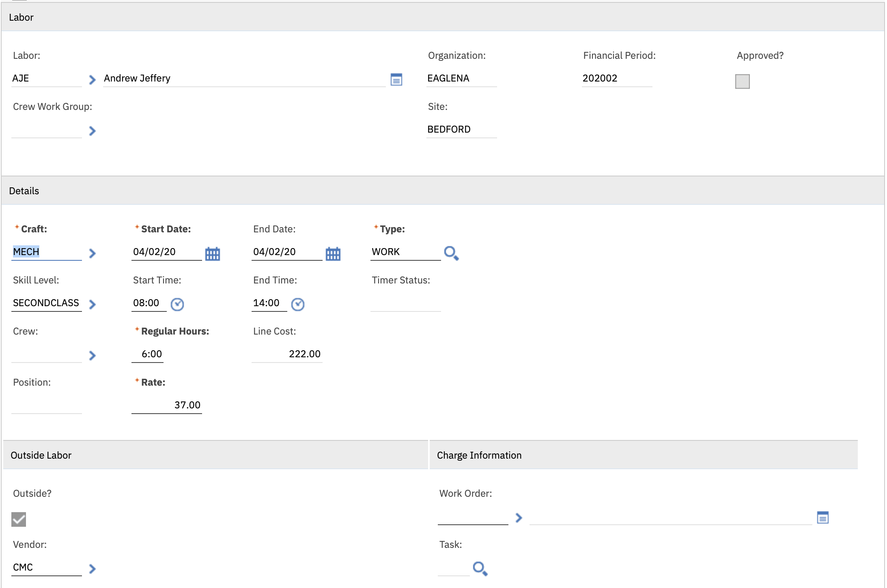Open Craft MECH detail menu chevron
The image size is (887, 588).
click(92, 253)
